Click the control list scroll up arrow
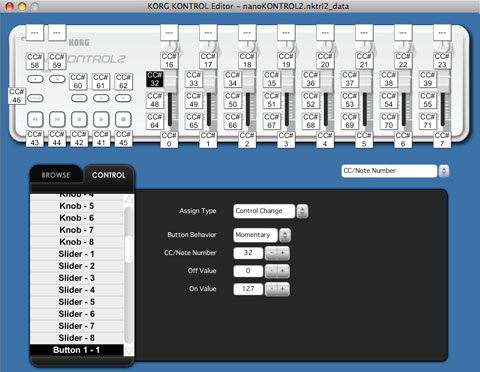The width and height of the screenshot is (480, 372). coord(129,200)
